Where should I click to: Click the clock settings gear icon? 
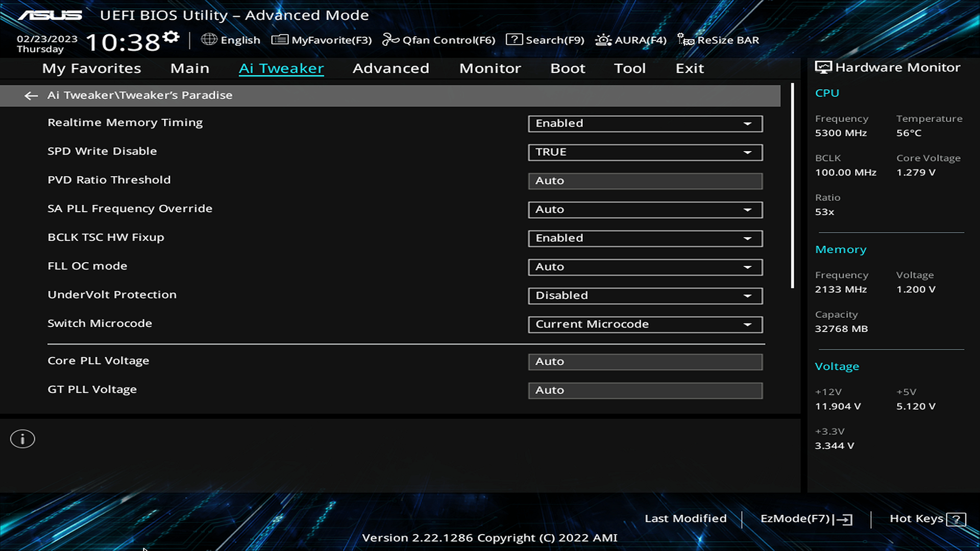[x=171, y=37]
